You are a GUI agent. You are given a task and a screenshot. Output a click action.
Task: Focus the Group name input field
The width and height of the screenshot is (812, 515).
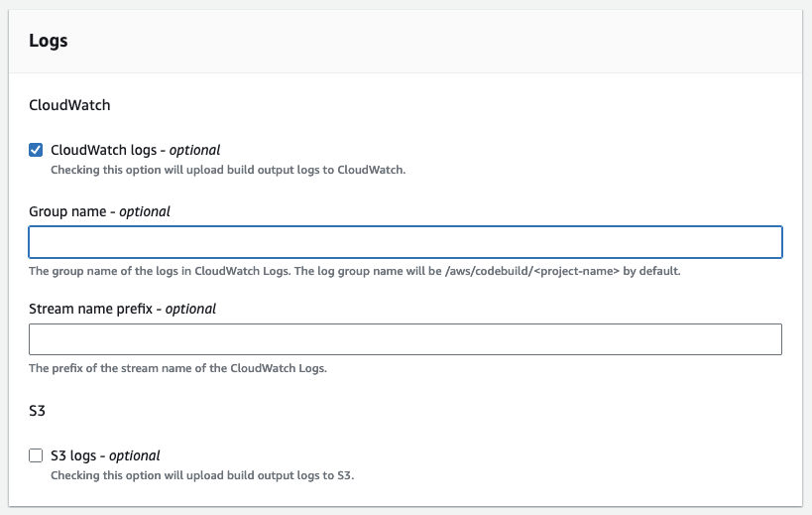(x=406, y=242)
